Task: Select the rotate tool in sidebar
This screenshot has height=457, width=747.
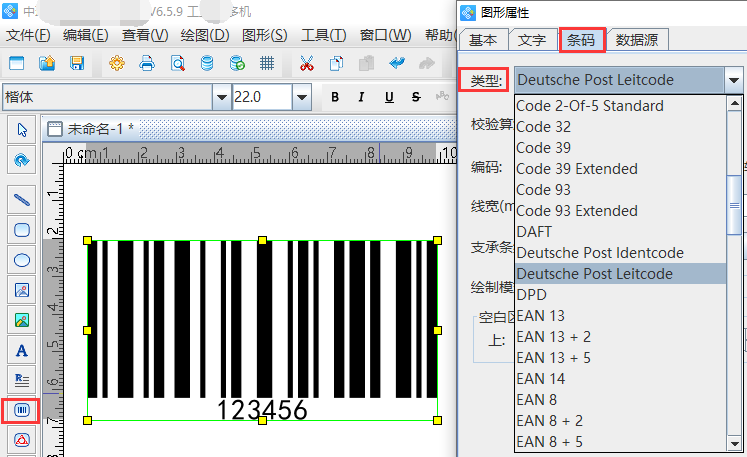Action: coord(22,160)
